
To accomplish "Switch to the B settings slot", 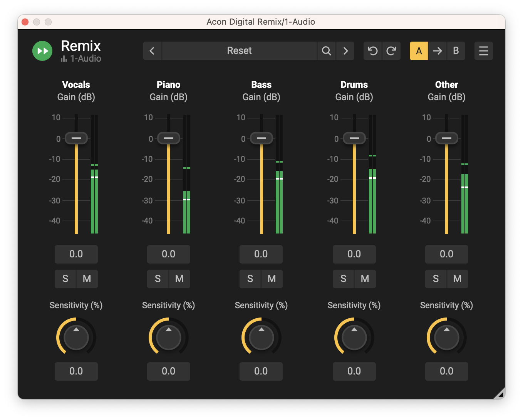I will click(x=456, y=51).
